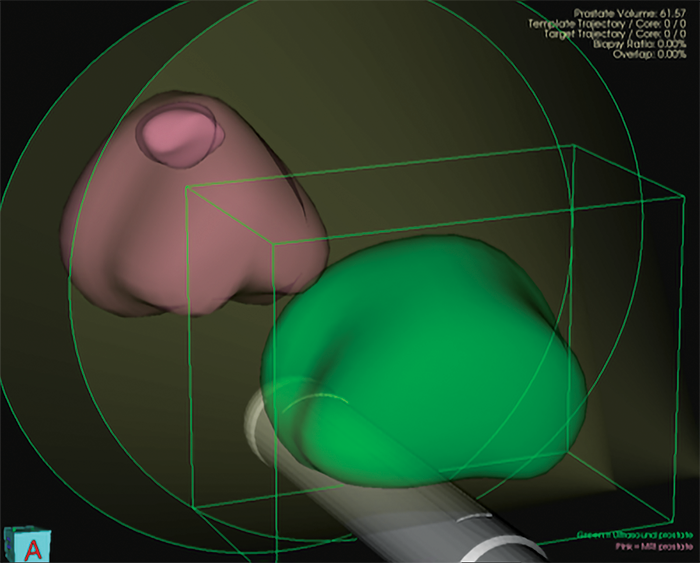The height and width of the screenshot is (563, 700).
Task: Click top-left front corner of green bounding box
Action: (187, 187)
